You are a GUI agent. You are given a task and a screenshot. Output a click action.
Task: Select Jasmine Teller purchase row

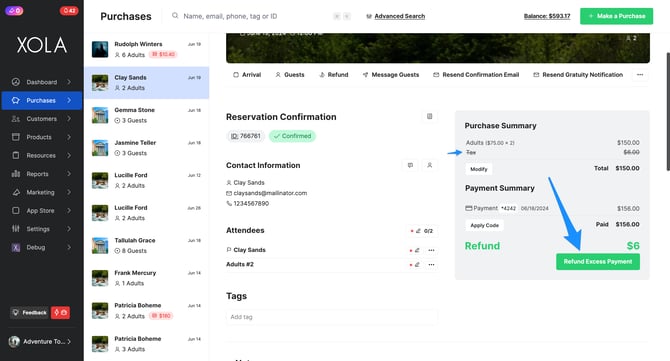pos(147,148)
